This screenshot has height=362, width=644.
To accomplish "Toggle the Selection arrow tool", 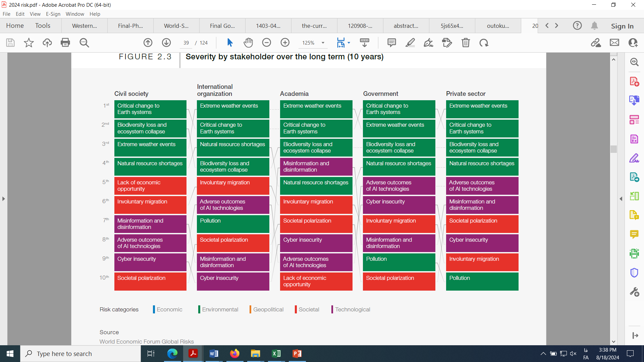I will point(230,43).
